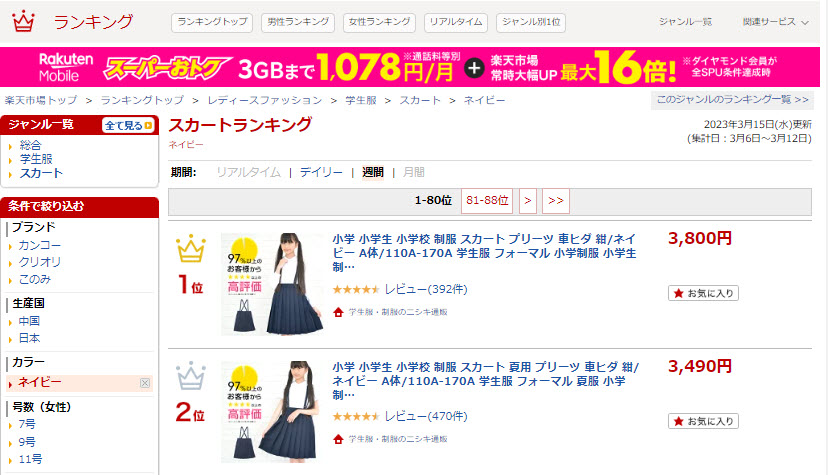Add first-ranked skirt to favorites (お気に入り)
This screenshot has height=475, width=828.
(703, 293)
